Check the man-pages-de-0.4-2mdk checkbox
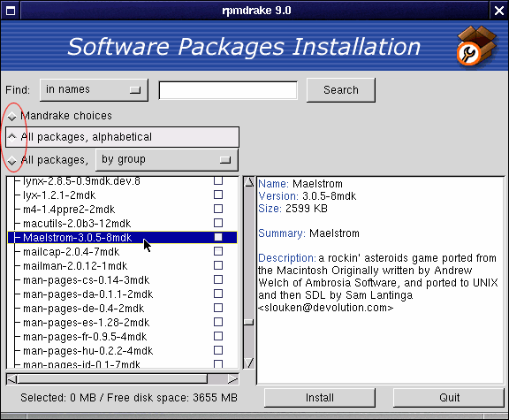 (218, 308)
